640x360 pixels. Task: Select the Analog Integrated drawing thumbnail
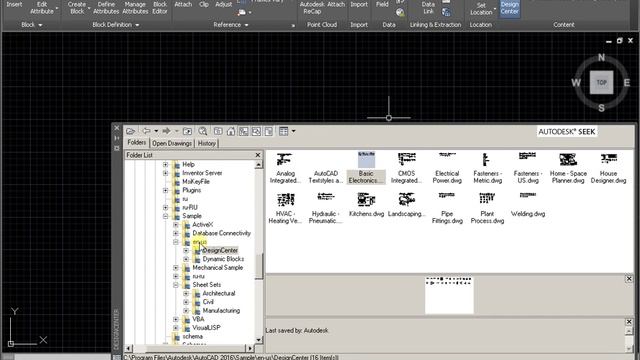click(285, 168)
